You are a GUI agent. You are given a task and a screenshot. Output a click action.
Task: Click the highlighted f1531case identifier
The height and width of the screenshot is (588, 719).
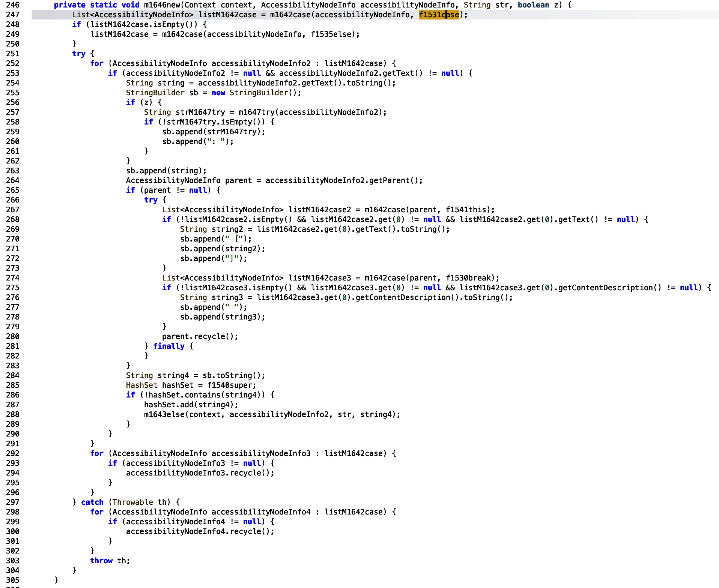439,15
